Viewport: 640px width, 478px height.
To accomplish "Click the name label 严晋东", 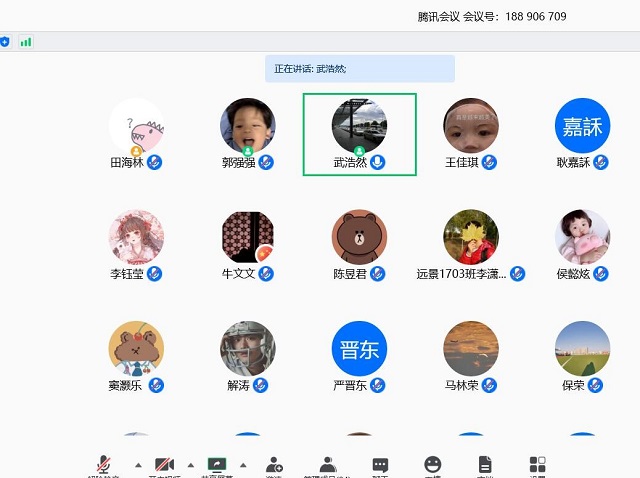I will pos(350,385).
